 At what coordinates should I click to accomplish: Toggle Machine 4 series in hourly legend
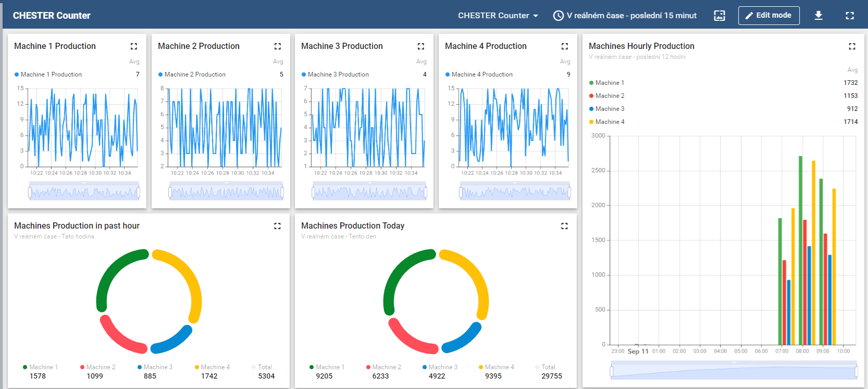pyautogui.click(x=610, y=122)
